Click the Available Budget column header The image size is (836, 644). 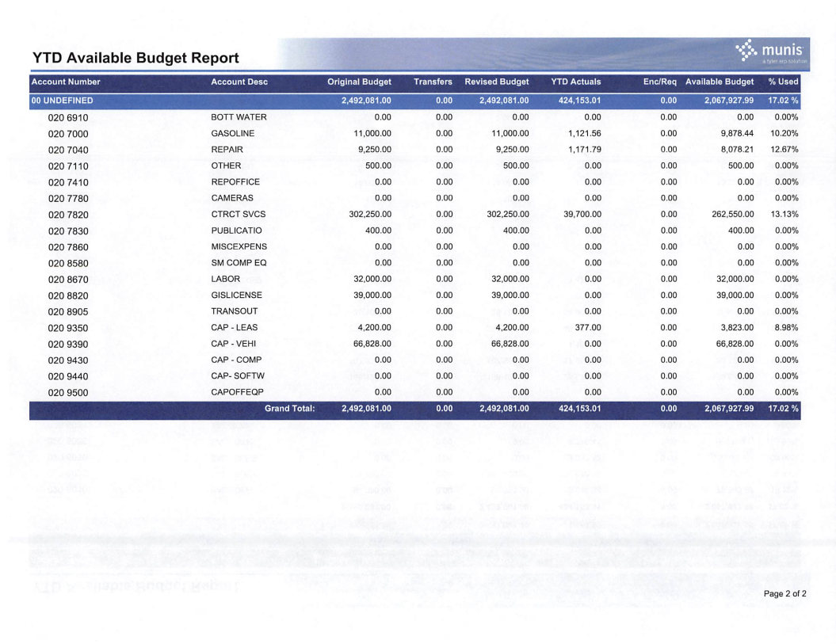pos(720,82)
